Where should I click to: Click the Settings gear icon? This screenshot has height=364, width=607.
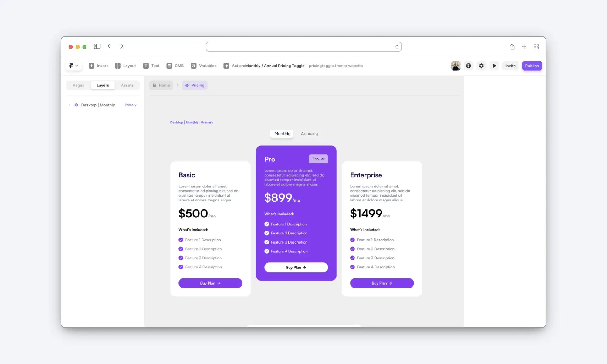(x=482, y=66)
